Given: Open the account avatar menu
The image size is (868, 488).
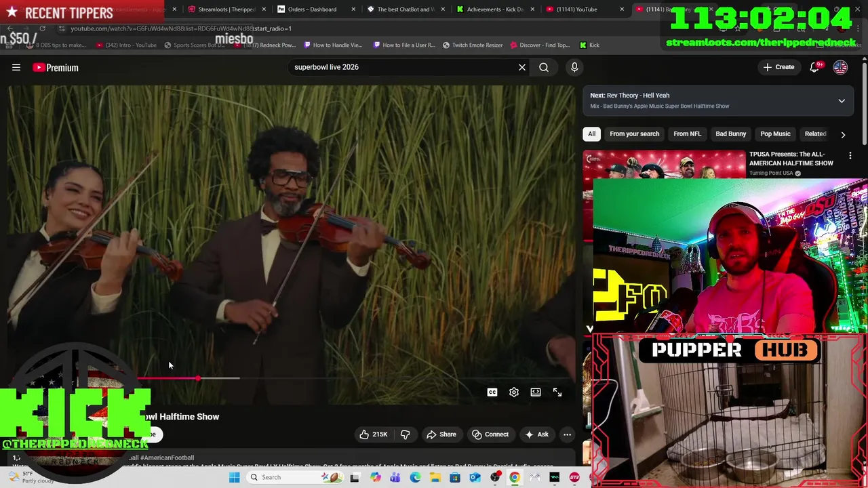Looking at the screenshot, I should [840, 67].
